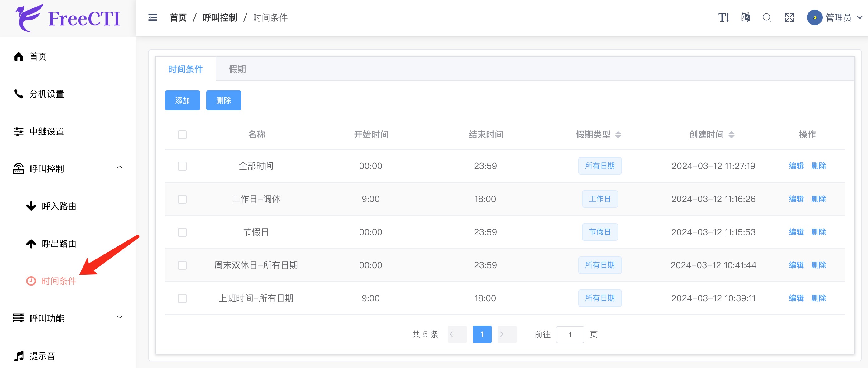This screenshot has height=368, width=868.
Task: Expand the 呼叫功能 submenu
Action: (x=120, y=317)
